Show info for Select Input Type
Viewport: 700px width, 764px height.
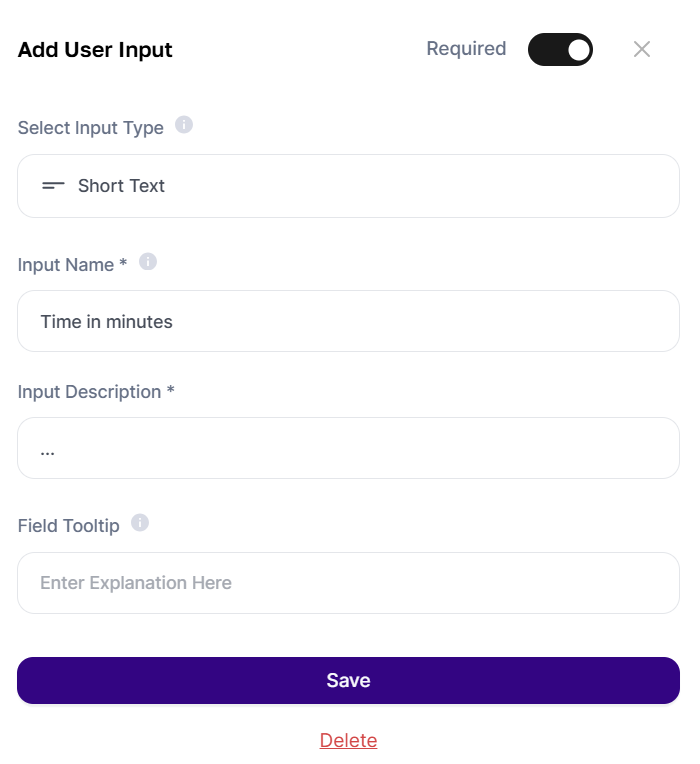[184, 125]
